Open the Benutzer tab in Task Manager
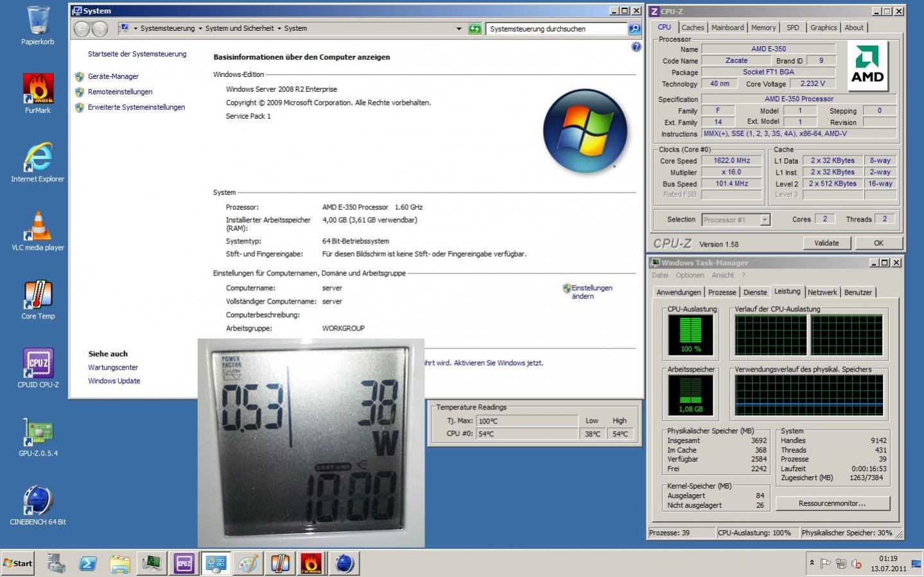Screen dimensions: 924x577 click(x=858, y=292)
